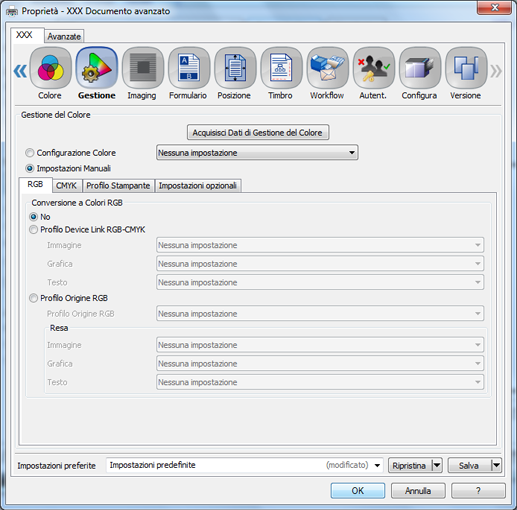Open Resa Grafica dropdown
The width and height of the screenshot is (517, 510).
pos(320,363)
